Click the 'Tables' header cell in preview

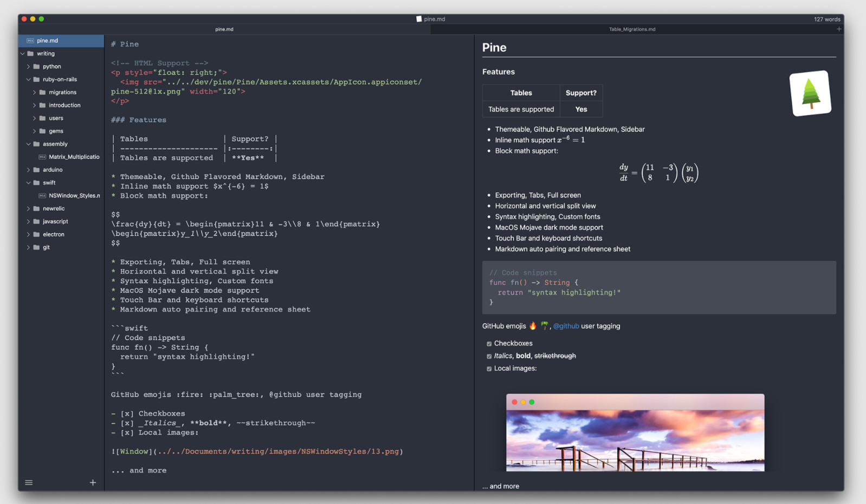point(521,93)
